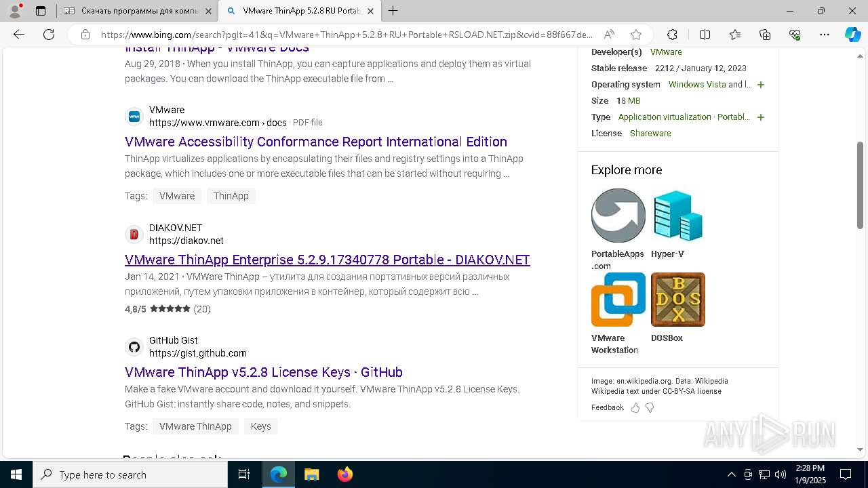
Task: Close the Скачать программы tab
Action: coord(208,11)
